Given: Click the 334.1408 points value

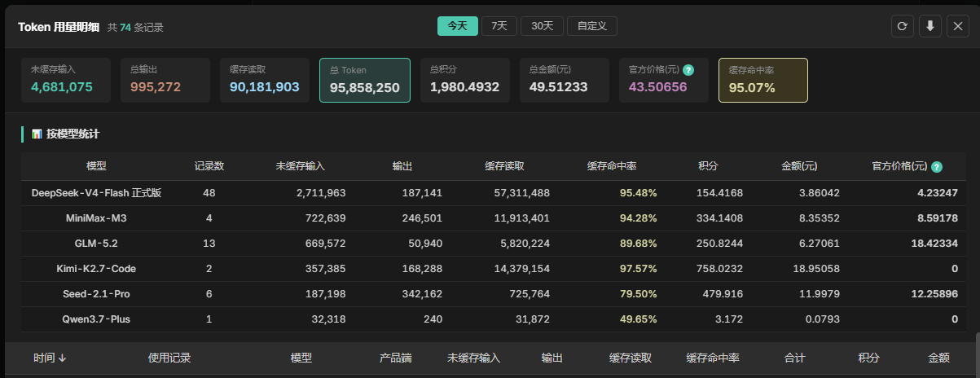Looking at the screenshot, I should tap(719, 218).
